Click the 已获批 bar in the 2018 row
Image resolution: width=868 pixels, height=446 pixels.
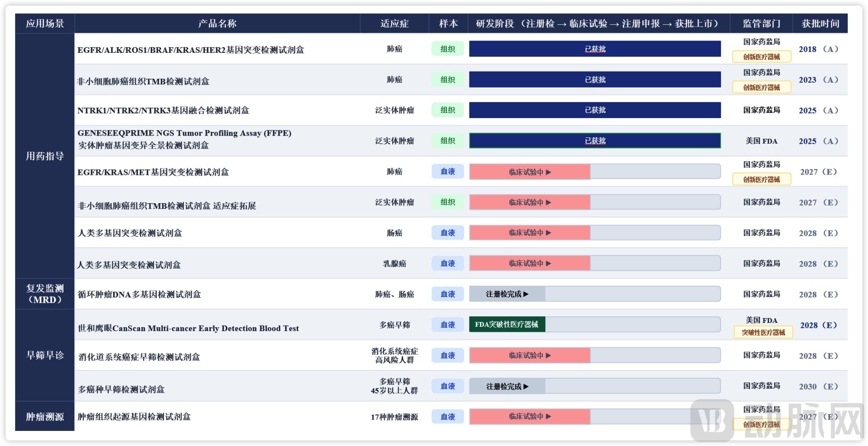[x=595, y=49]
